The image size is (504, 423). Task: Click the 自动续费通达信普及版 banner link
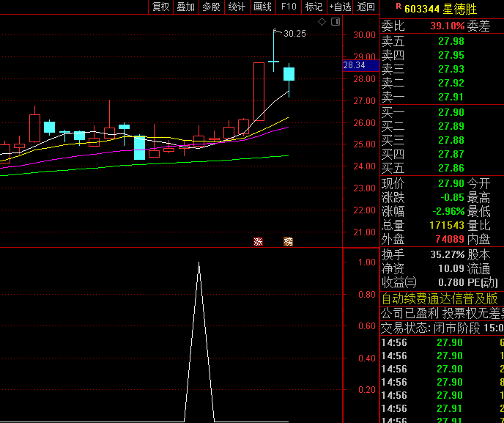click(x=440, y=298)
